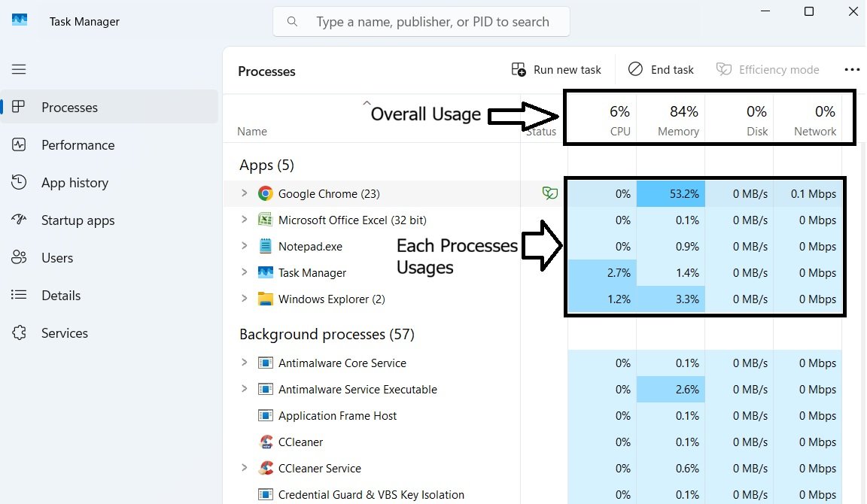Expand the Google Chrome (23) process group
The width and height of the screenshot is (867, 504).
(x=244, y=193)
